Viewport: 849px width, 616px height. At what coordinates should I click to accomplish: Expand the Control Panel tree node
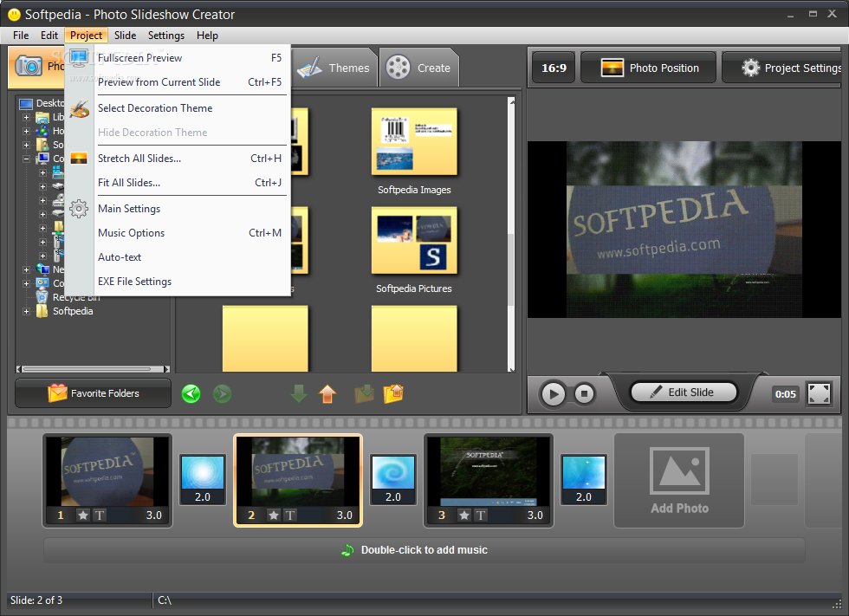coord(26,283)
